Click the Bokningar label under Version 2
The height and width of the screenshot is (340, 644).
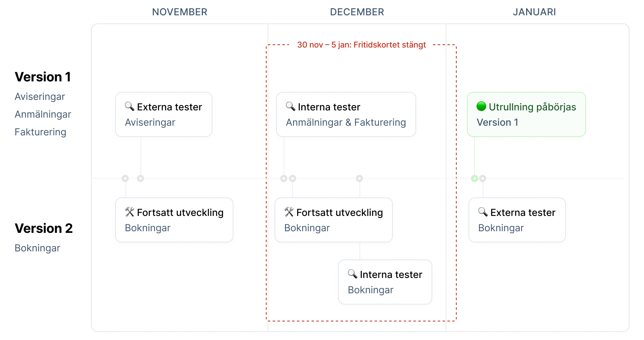[37, 248]
